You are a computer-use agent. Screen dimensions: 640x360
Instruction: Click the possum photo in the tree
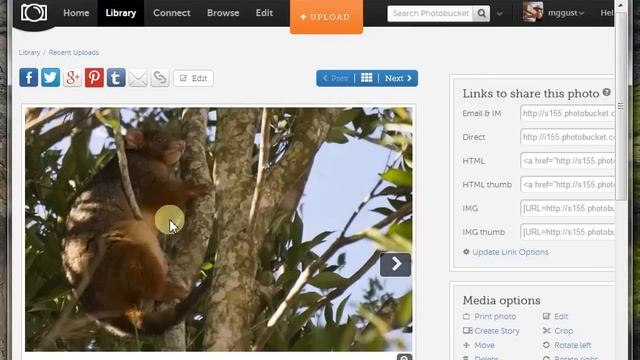(219, 229)
